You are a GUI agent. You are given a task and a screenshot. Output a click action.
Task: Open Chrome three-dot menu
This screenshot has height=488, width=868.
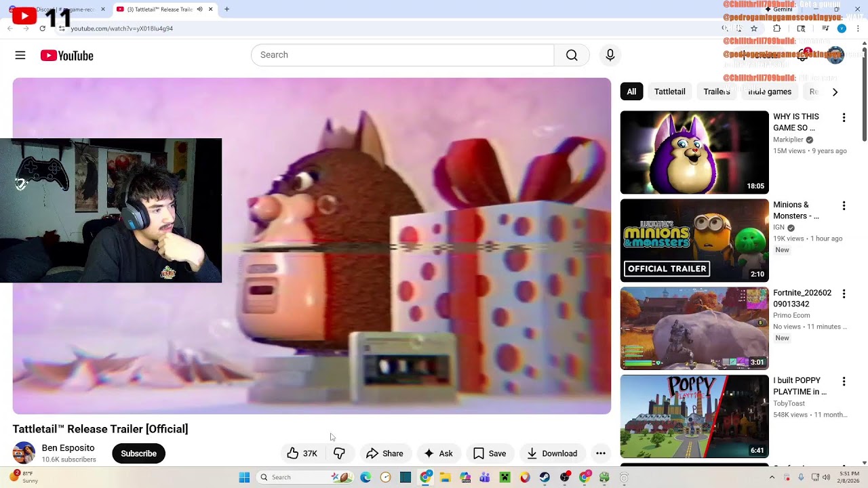click(858, 28)
